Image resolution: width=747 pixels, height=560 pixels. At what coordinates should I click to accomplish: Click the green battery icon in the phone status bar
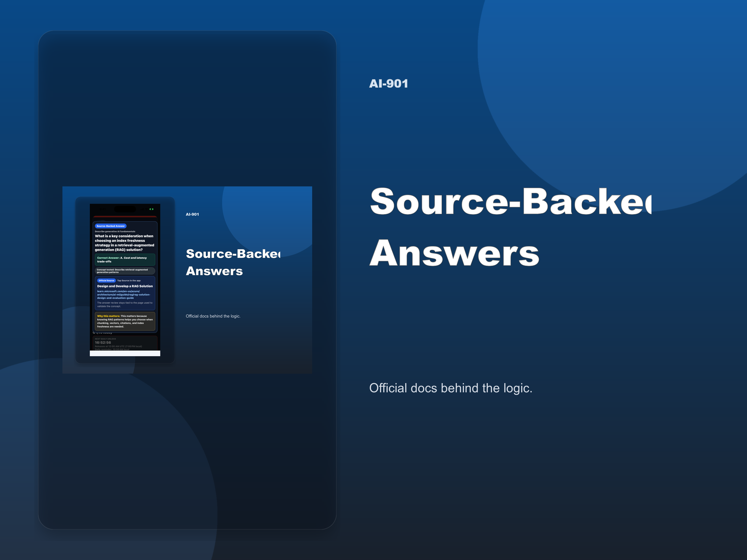[x=152, y=209]
